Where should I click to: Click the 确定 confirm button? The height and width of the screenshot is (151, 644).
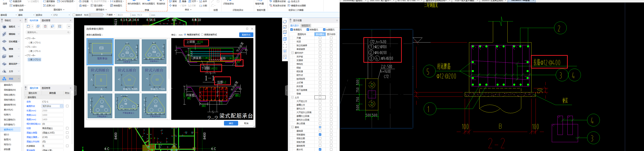pyautogui.click(x=231, y=123)
